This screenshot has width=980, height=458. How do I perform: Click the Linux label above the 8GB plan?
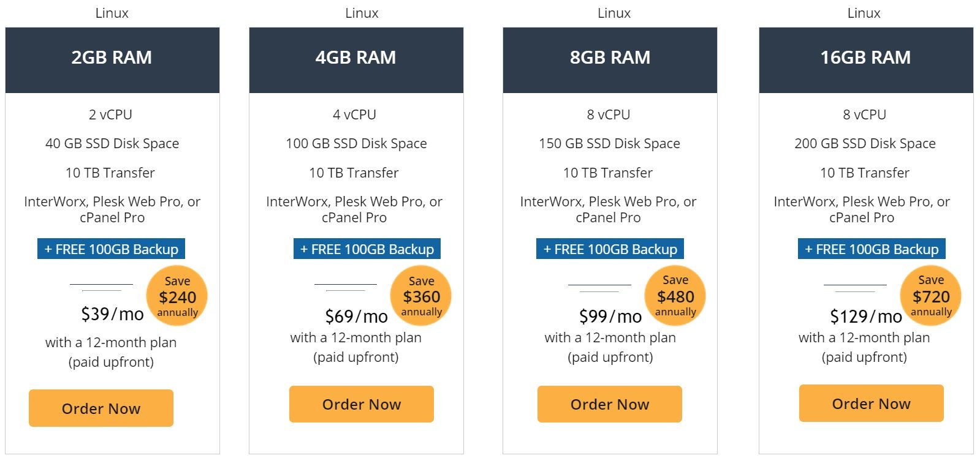(614, 13)
